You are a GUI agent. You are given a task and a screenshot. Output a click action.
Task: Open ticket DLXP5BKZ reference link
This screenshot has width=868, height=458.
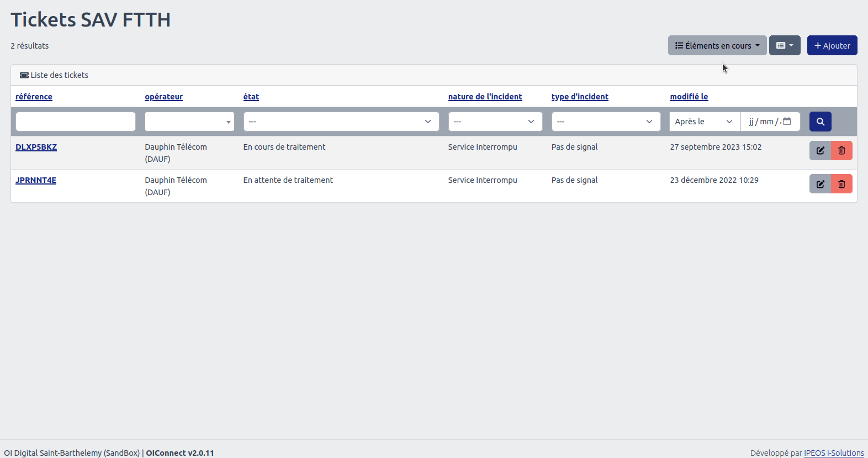[36, 147]
